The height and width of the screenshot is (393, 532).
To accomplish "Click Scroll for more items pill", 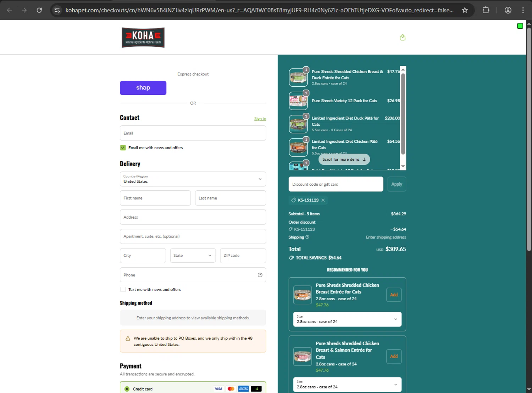I will (x=344, y=159).
